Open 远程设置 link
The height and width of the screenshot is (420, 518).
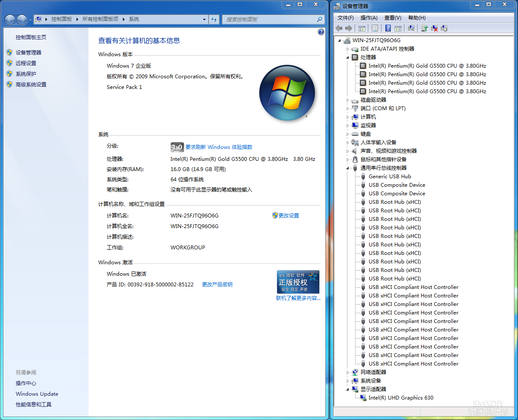click(x=26, y=63)
